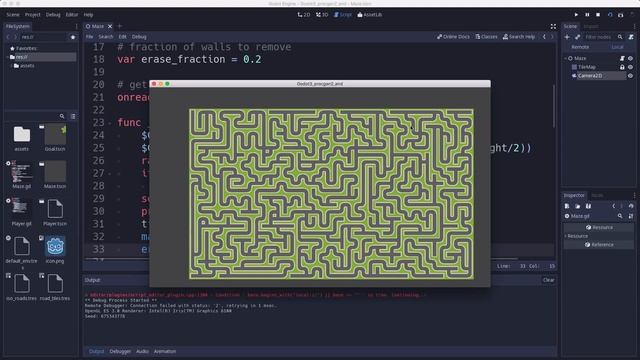Select the Camera2D node
Screen dimensions: 640x360
coord(590,76)
